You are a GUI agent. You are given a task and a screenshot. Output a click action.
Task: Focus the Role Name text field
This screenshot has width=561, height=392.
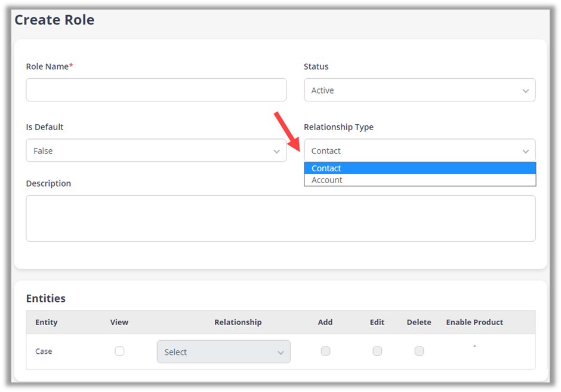(156, 90)
